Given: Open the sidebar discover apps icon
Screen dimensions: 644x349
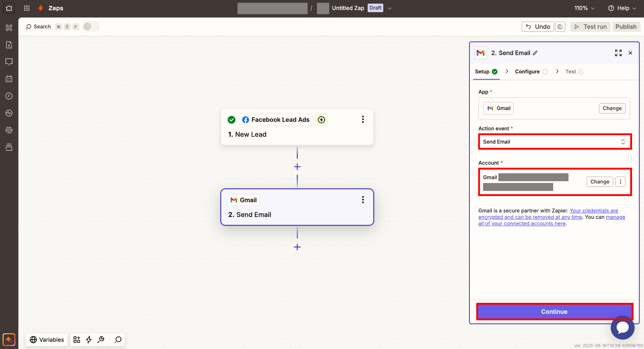Looking at the screenshot, I should tap(9, 28).
